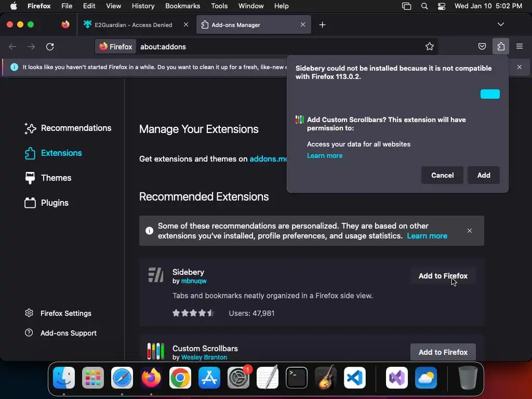Open the Tools menu
This screenshot has height=399, width=532.
pyautogui.click(x=219, y=6)
